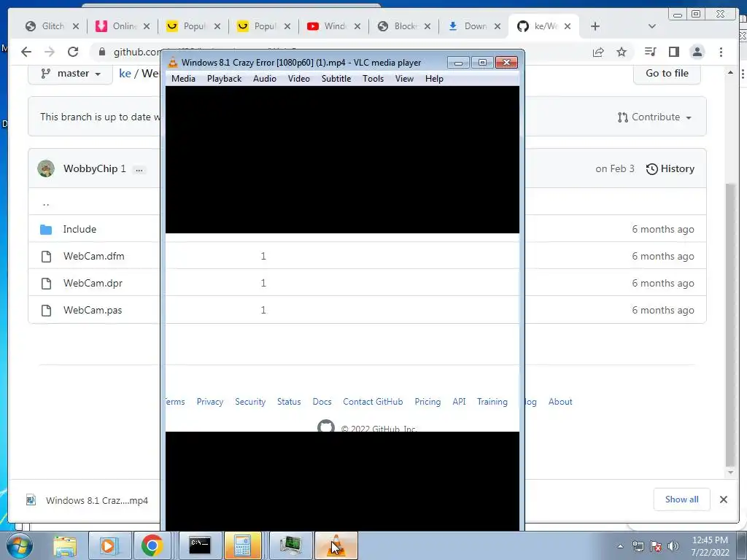Open the taskbar clock and date
Screen dimensions: 747x560
pyautogui.click(x=710, y=546)
